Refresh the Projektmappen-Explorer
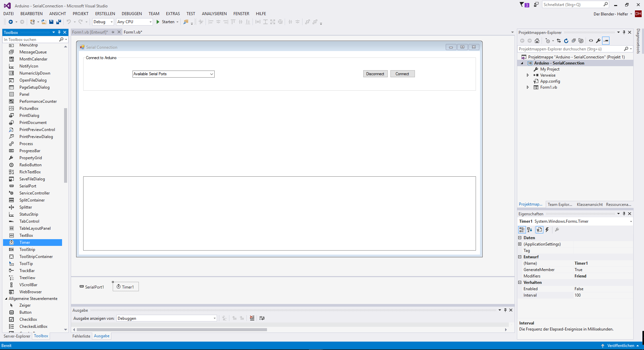The width and height of the screenshot is (644, 350). (x=566, y=41)
